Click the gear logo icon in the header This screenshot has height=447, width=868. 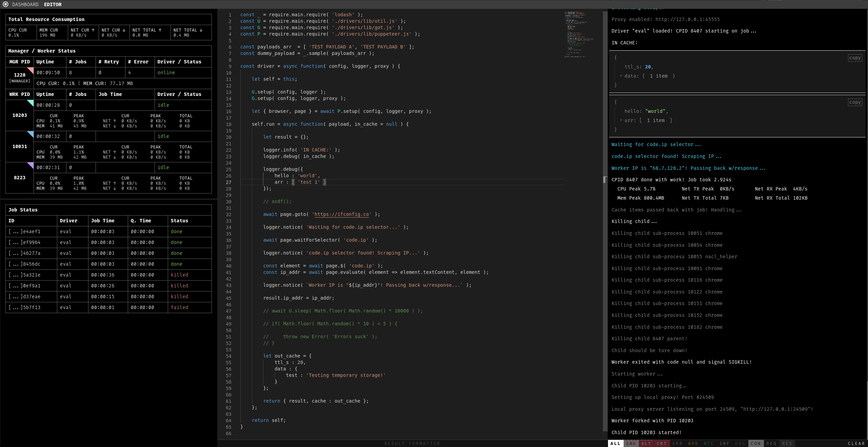5,4
